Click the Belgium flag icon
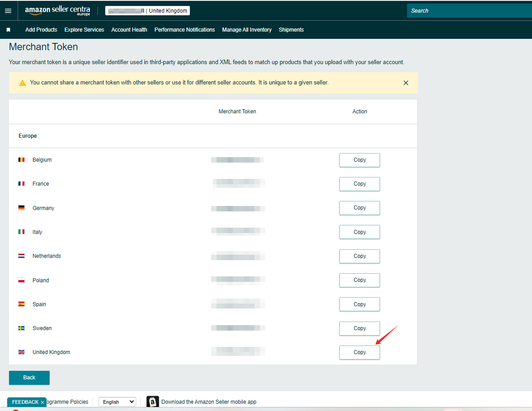This screenshot has width=532, height=411. point(21,159)
